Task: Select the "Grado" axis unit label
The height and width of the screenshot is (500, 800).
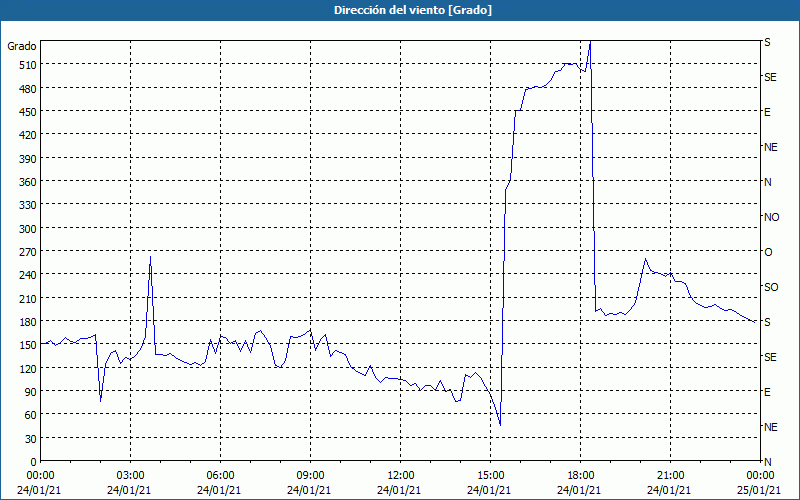Action: (x=22, y=46)
